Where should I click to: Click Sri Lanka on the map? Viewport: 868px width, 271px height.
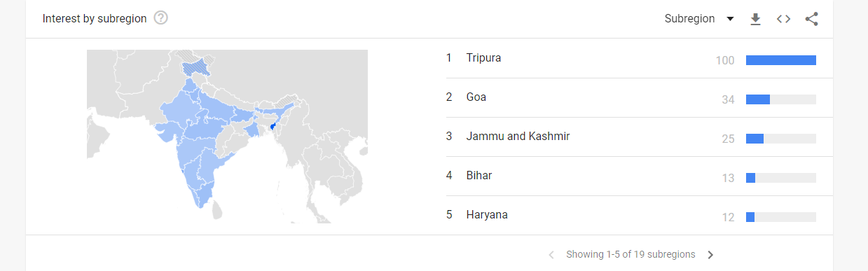217,209
